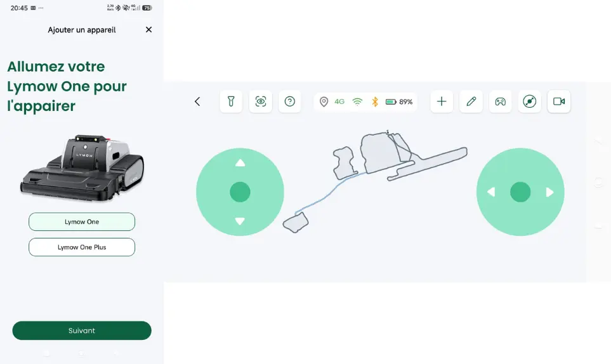This screenshot has width=611, height=364.
Task: Drive backward with the down arrow
Action: tap(240, 221)
